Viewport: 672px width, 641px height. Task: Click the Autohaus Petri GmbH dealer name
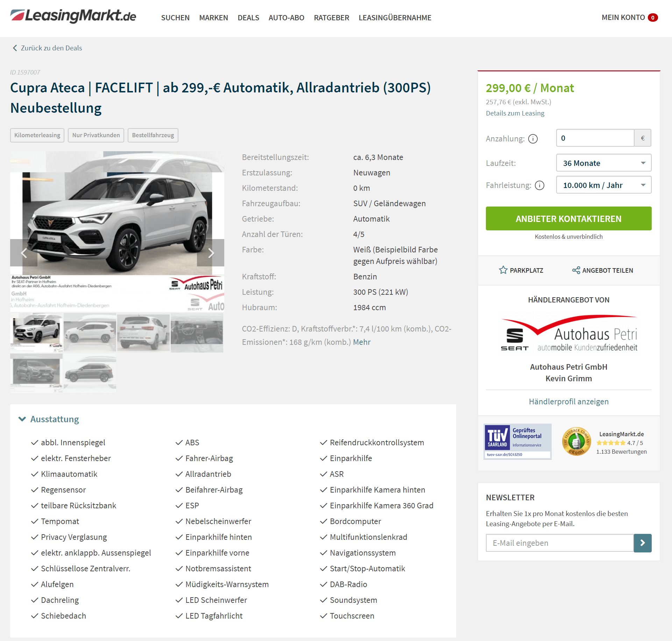tap(568, 367)
